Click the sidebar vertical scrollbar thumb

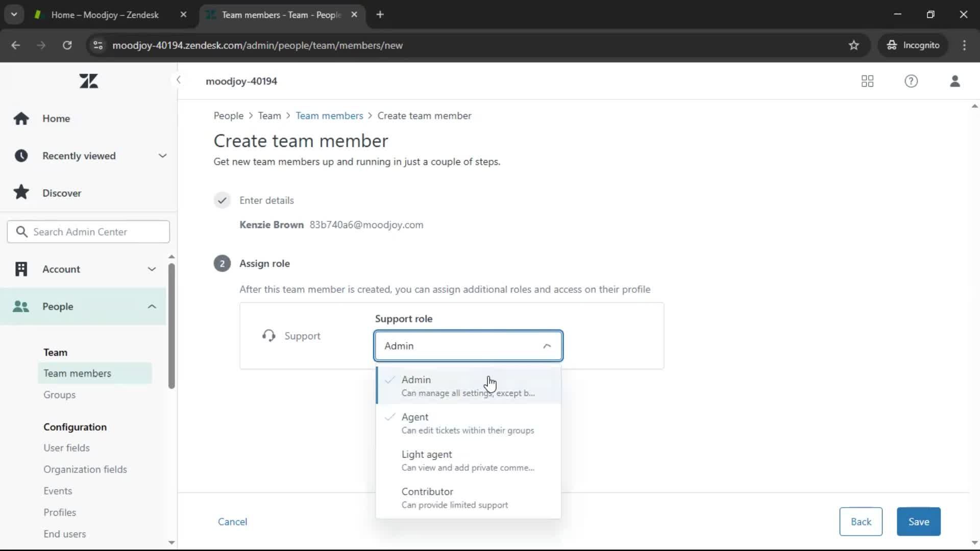tap(171, 327)
